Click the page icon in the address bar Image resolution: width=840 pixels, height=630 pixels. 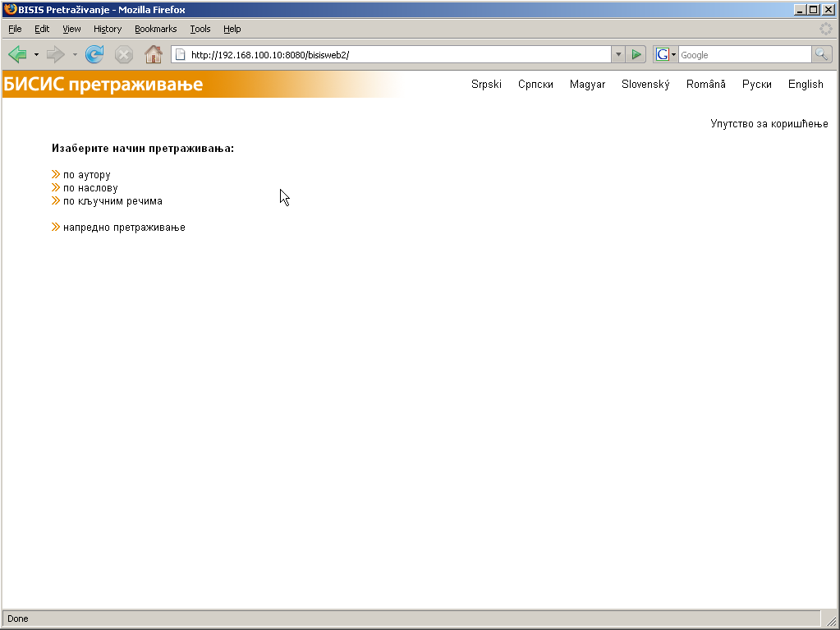181,55
